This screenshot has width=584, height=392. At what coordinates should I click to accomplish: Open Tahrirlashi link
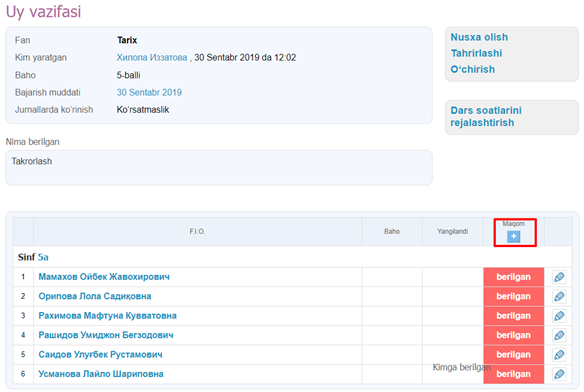point(476,53)
